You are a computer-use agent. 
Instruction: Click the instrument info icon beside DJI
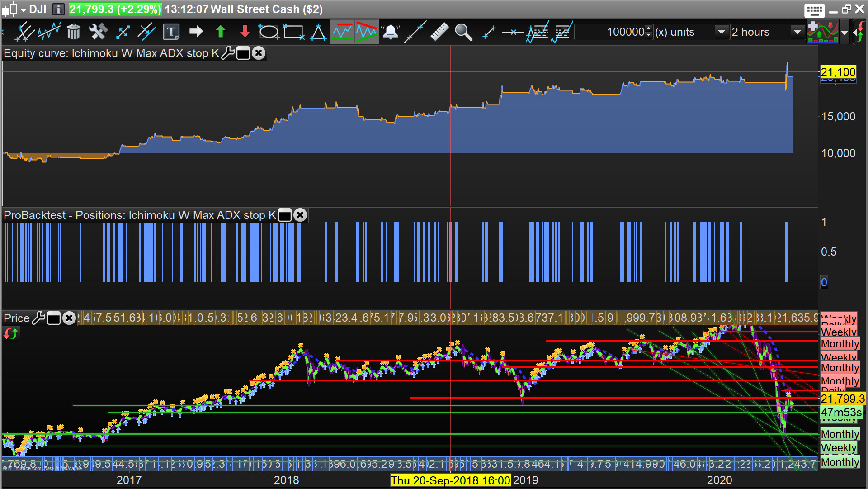pos(58,9)
